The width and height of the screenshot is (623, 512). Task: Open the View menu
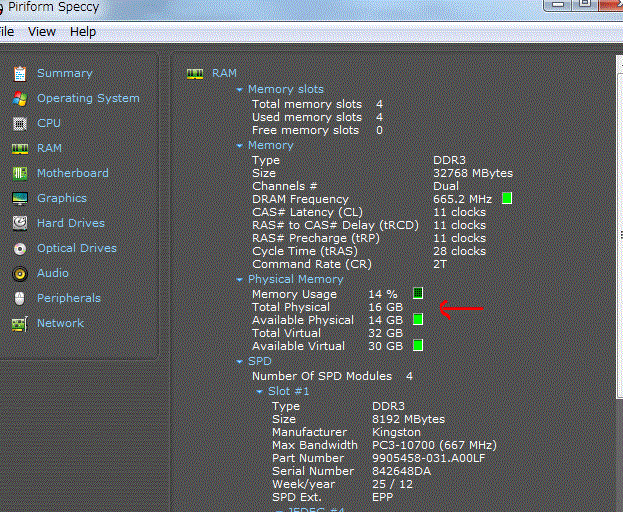pos(42,31)
